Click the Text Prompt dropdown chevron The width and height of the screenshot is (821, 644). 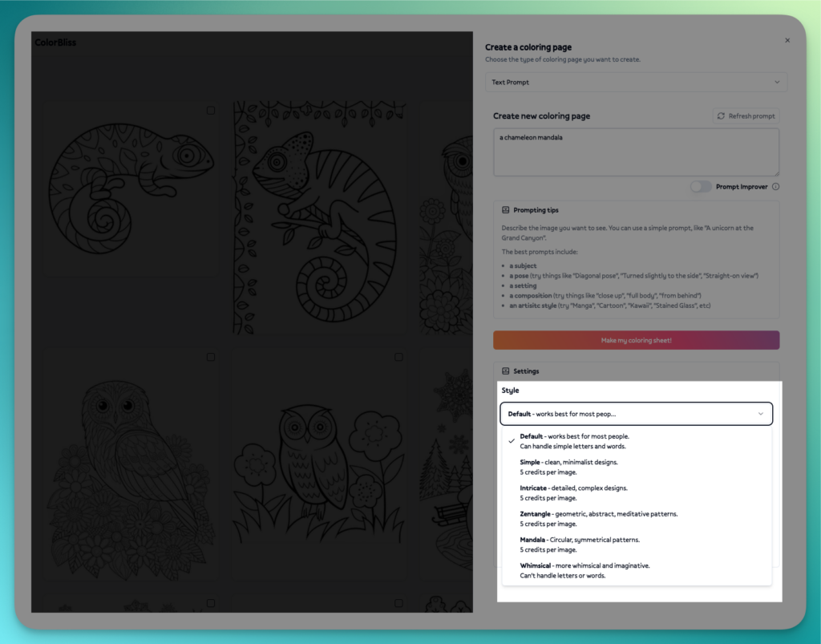pos(777,82)
